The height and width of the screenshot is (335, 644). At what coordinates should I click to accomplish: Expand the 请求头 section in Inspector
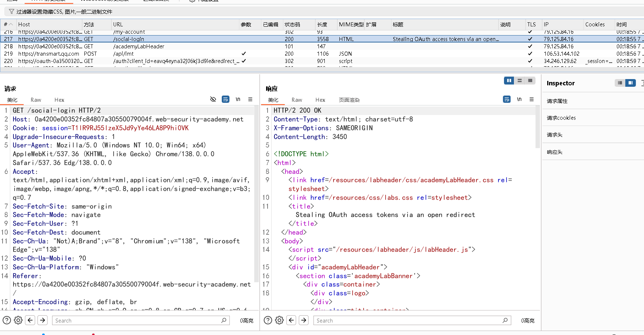[555, 134]
